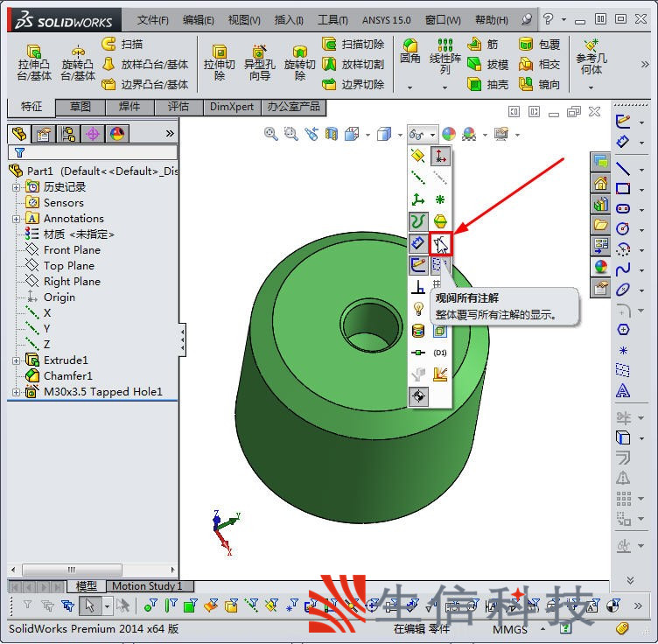The width and height of the screenshot is (658, 644).
Task: Click the Revolved Boss/Base (旋转凸台/基体) tool
Action: point(78,63)
